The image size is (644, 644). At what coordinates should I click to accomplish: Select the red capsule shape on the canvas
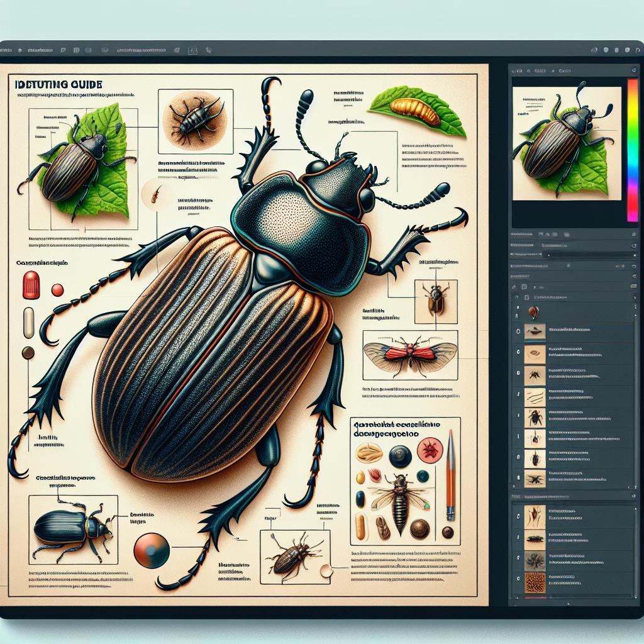(x=31, y=285)
